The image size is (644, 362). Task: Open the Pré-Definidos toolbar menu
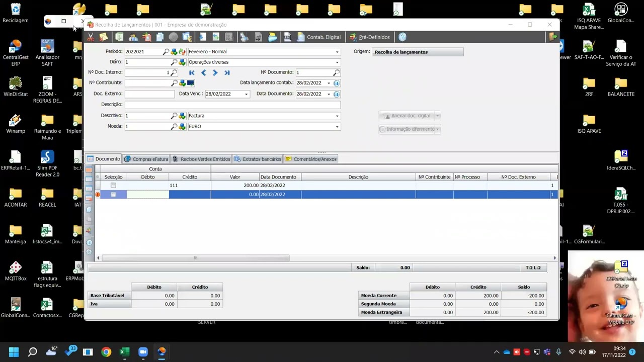point(370,37)
